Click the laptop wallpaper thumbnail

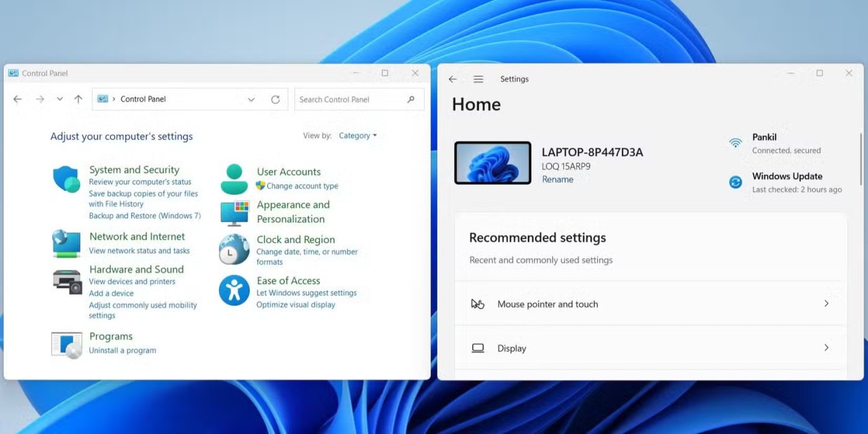[x=492, y=163]
